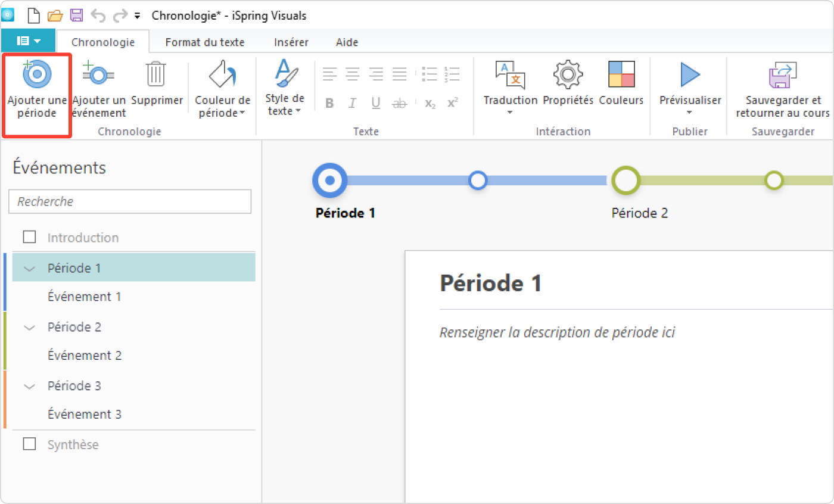Open Propriétés gear settings
This screenshot has width=834, height=504.
point(568,83)
